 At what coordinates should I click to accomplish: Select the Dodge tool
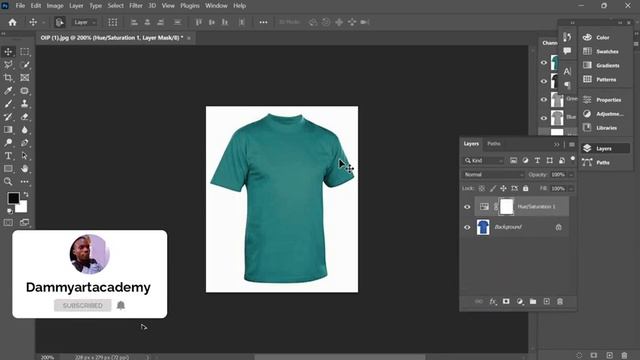click(x=8, y=142)
